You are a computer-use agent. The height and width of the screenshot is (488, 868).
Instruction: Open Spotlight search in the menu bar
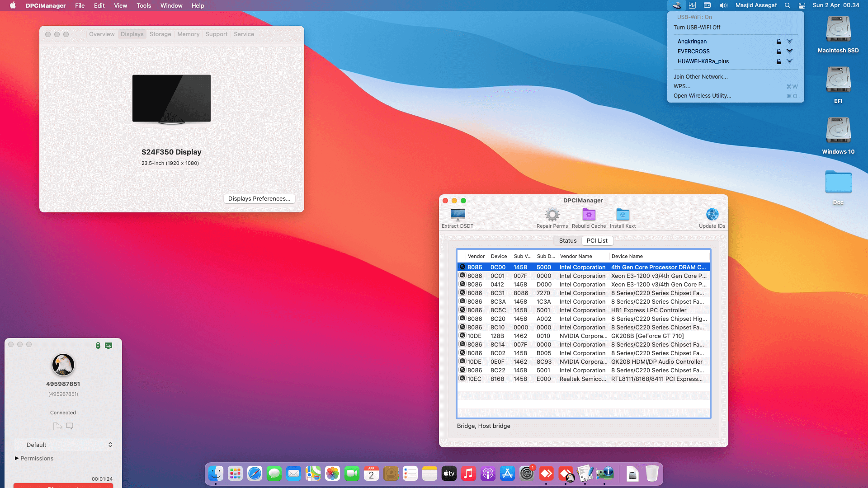coord(788,5)
